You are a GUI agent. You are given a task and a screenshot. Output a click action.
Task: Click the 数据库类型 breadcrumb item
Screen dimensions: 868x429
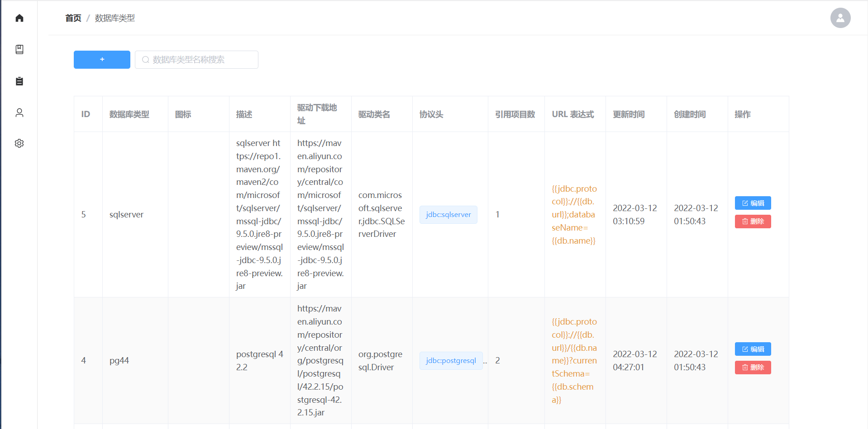pyautogui.click(x=114, y=18)
